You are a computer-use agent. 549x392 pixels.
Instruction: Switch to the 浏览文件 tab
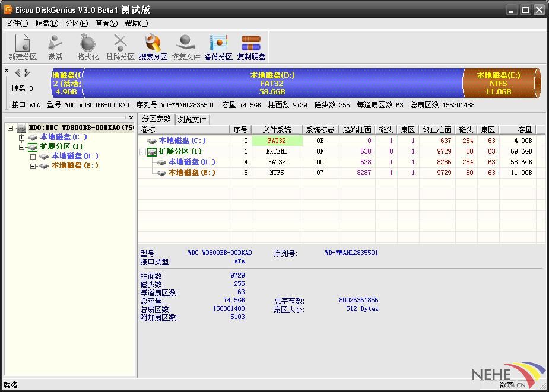point(192,119)
